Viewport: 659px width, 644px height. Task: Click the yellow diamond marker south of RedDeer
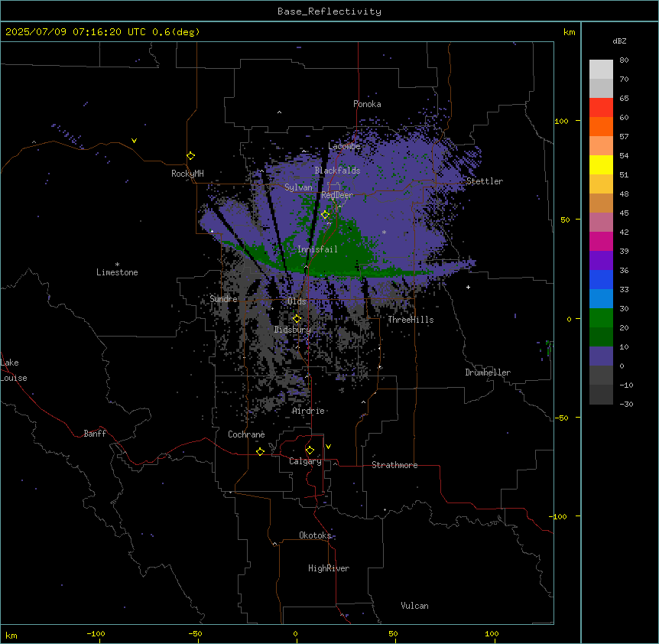[x=326, y=215]
